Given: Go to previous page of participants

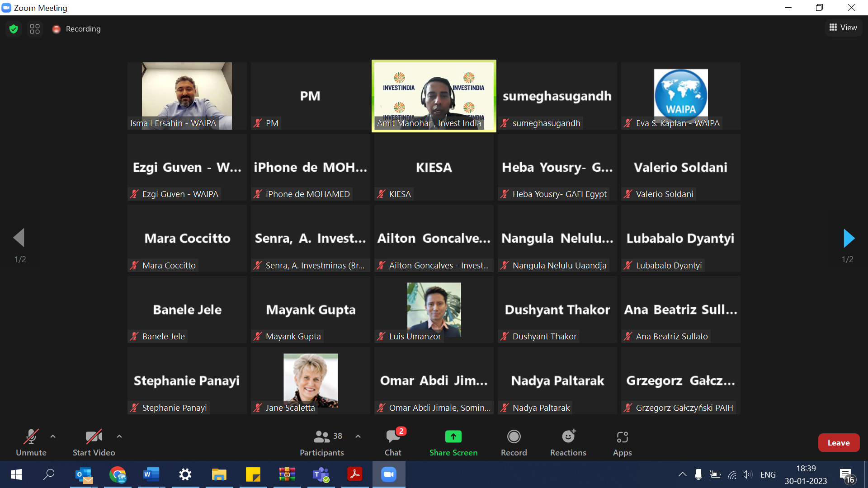Looking at the screenshot, I should coord(19,238).
